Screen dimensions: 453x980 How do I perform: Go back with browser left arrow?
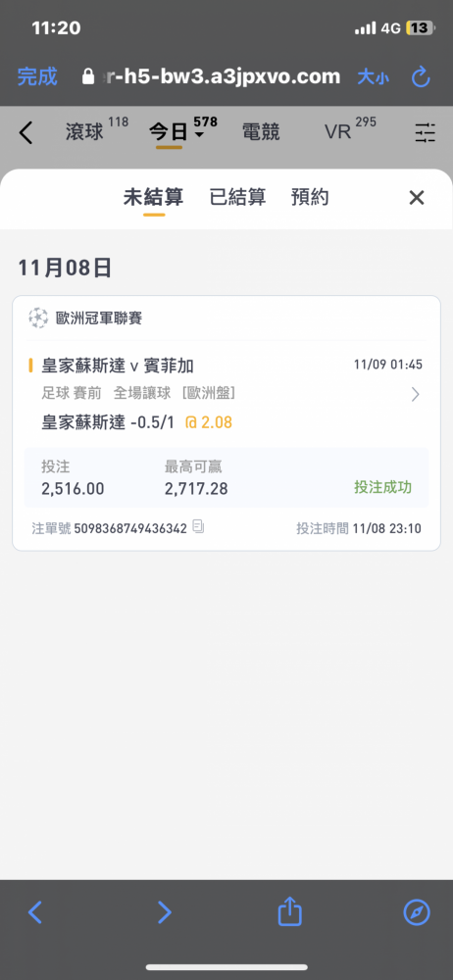[x=35, y=912]
